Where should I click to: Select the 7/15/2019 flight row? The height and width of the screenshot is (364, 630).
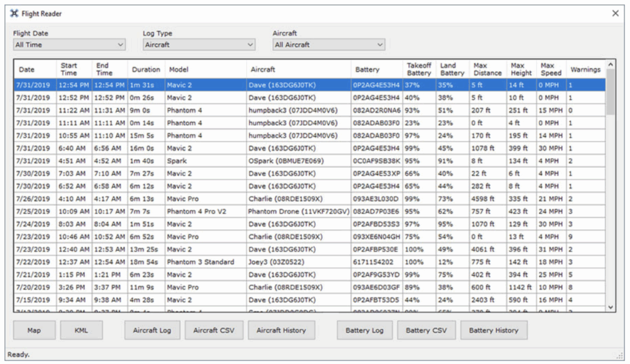tap(310, 300)
